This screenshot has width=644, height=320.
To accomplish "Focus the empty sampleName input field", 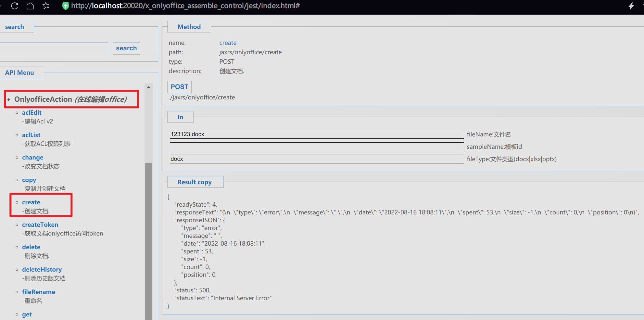I will point(316,147).
